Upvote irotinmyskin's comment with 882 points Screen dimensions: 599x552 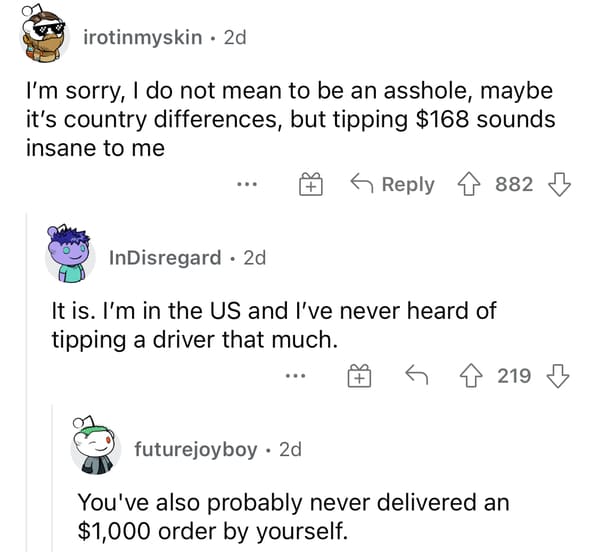(x=469, y=185)
